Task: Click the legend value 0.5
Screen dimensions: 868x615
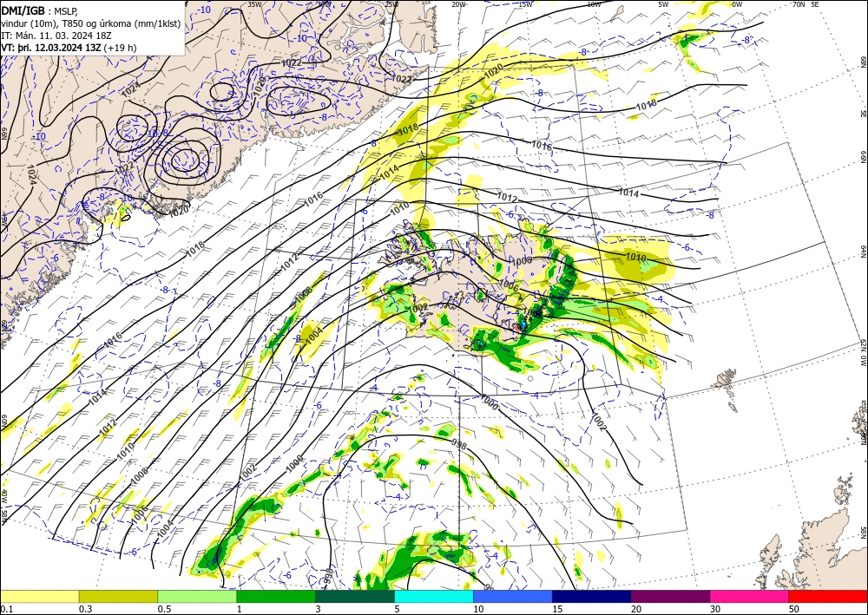Action: (x=163, y=609)
